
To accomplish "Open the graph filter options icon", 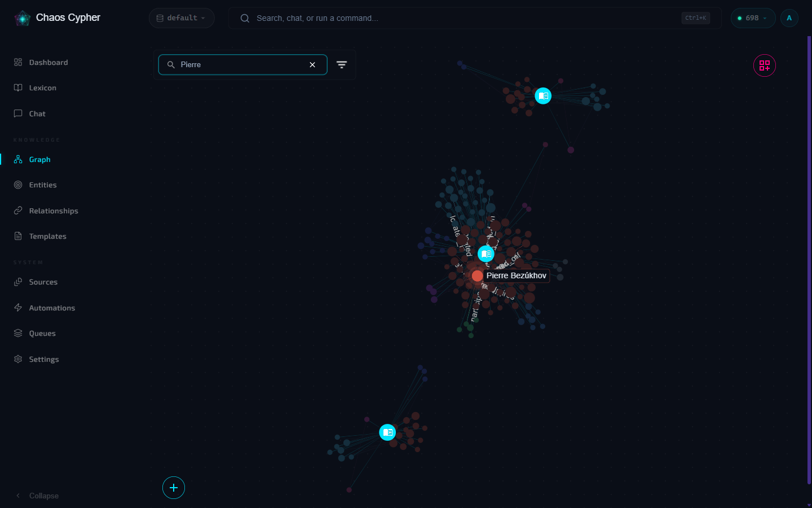I will click(342, 65).
